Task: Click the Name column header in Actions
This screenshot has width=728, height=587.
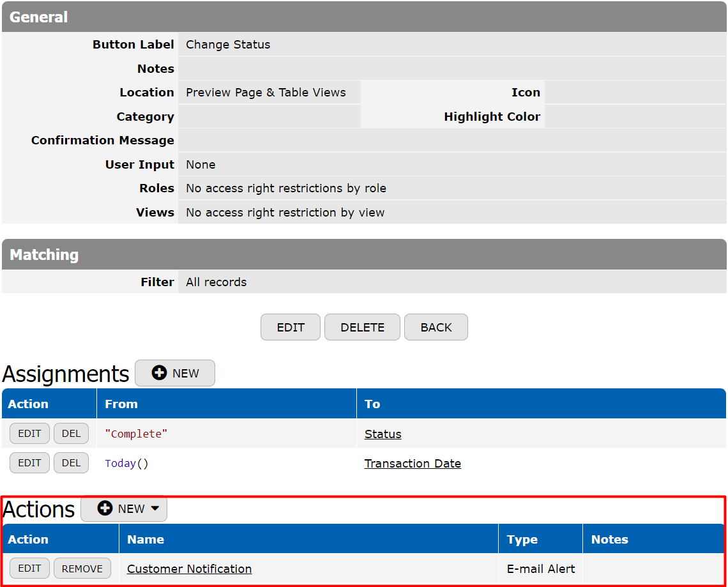Action: [146, 540]
